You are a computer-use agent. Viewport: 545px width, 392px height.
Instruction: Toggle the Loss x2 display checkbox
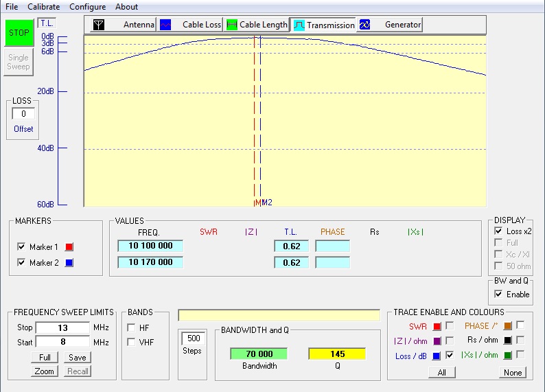click(x=498, y=231)
